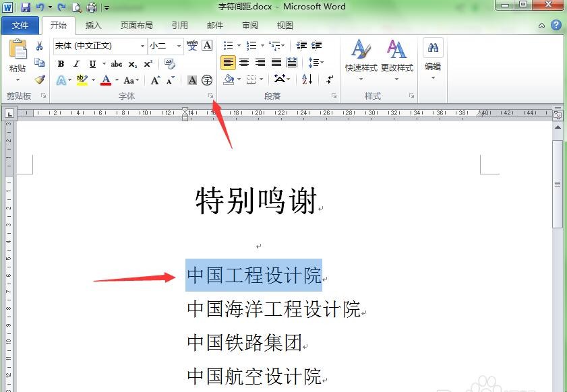Sort the text alphabetically
Image resolution: width=567 pixels, height=392 pixels.
click(x=306, y=79)
